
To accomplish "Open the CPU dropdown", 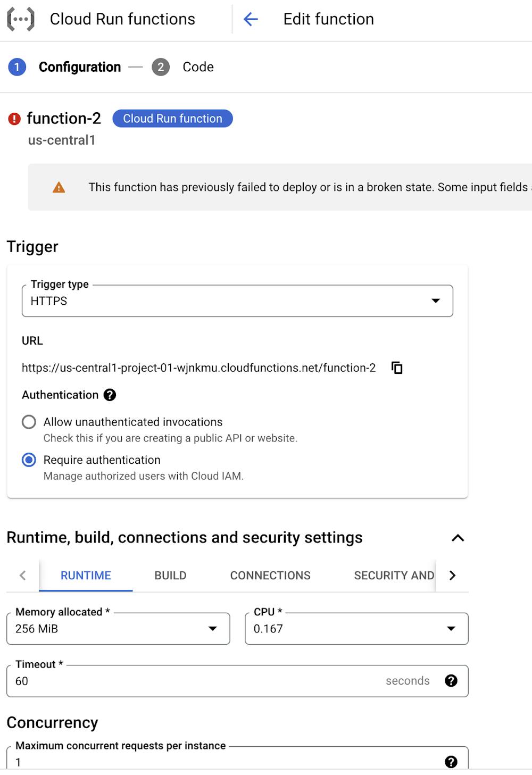I will pos(356,629).
